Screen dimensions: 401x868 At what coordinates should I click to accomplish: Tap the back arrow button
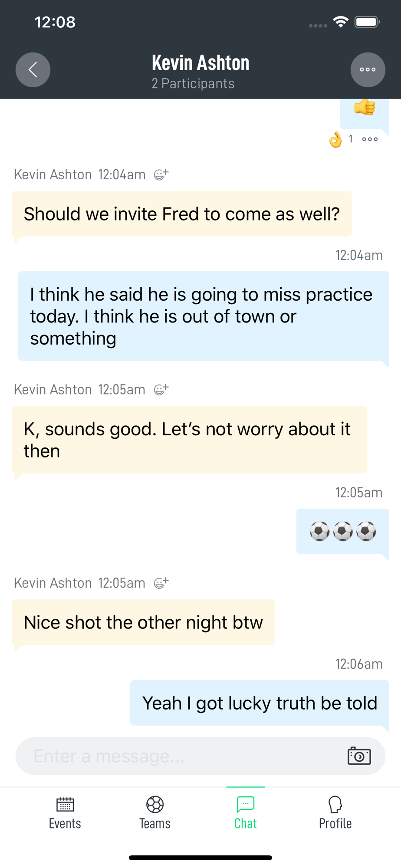pos(33,69)
